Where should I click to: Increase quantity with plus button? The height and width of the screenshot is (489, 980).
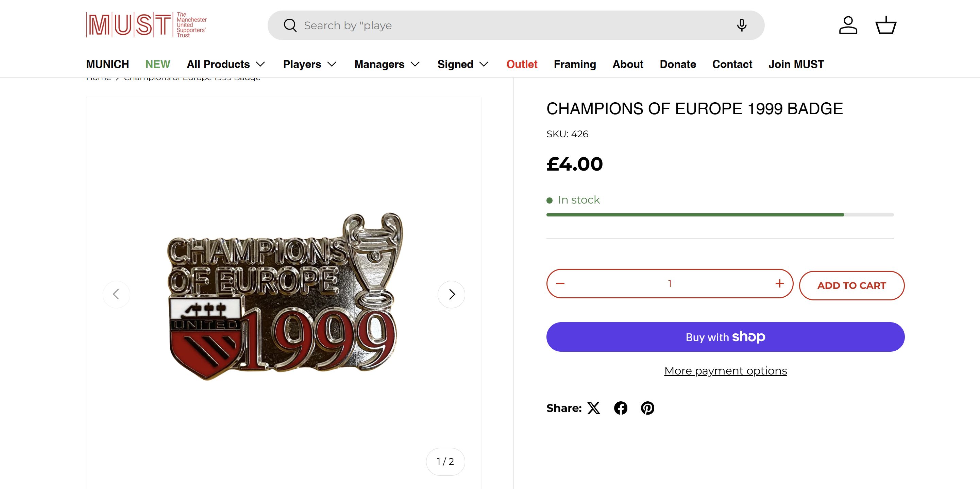tap(779, 284)
